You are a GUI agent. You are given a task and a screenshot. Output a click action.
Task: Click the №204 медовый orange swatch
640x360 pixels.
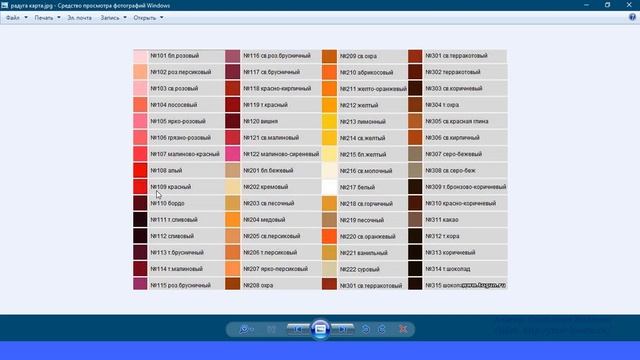(x=233, y=220)
